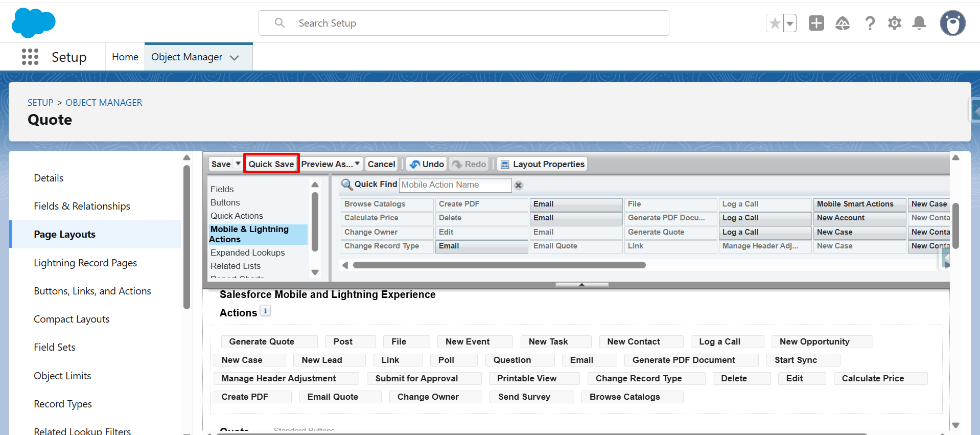This screenshot has height=435, width=980.
Task: Open the Setup gear menu
Action: (x=894, y=23)
